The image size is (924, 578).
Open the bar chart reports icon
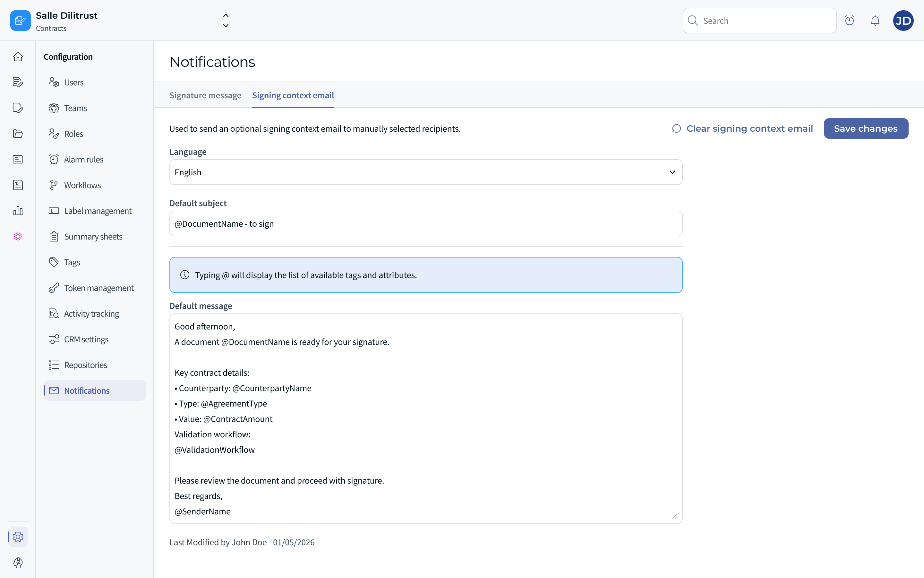tap(18, 211)
